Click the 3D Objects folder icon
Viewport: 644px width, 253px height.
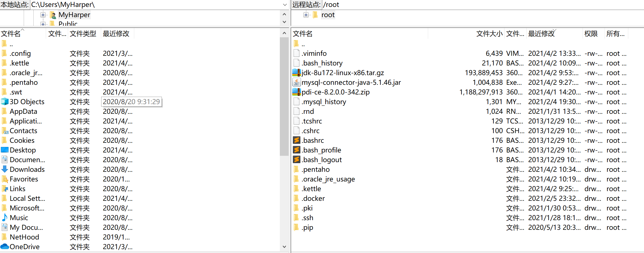pos(5,101)
